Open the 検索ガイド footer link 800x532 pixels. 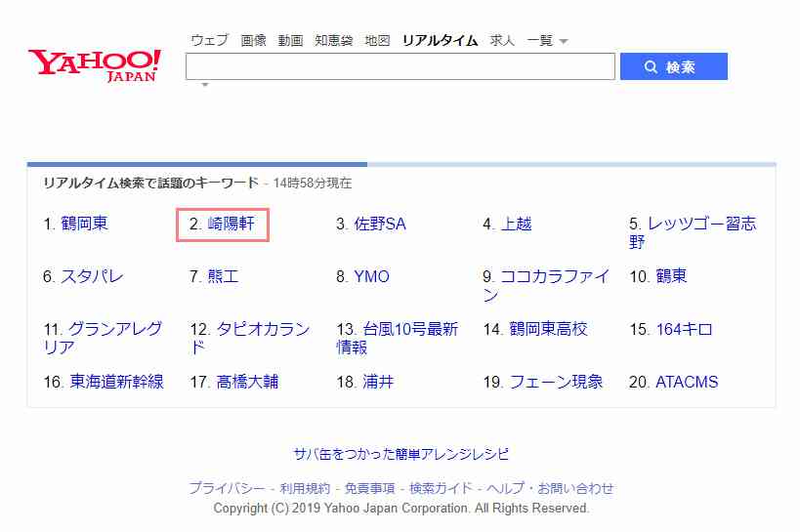click(x=442, y=488)
